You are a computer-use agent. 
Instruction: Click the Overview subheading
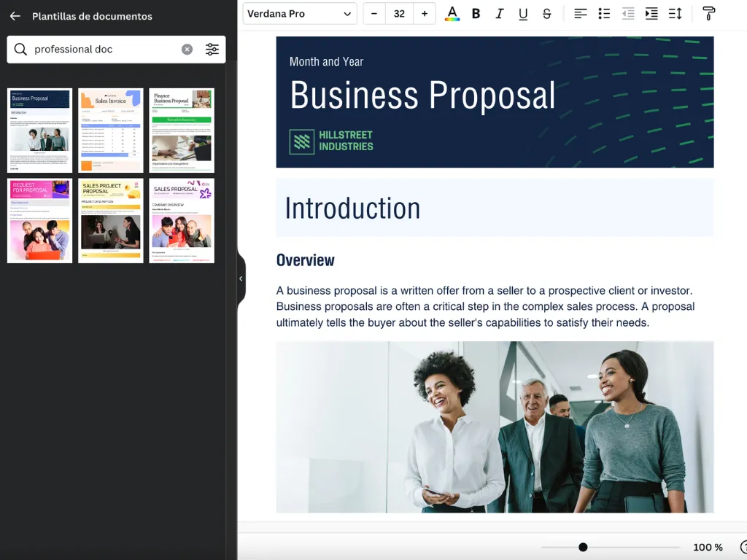(306, 260)
